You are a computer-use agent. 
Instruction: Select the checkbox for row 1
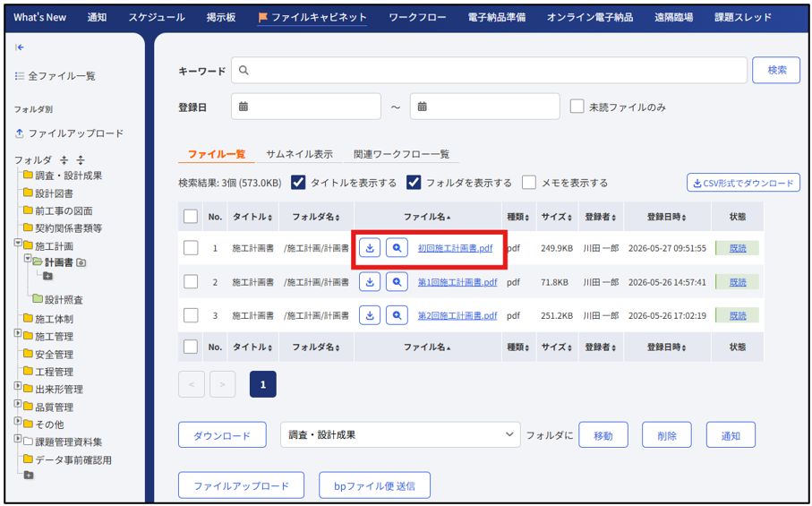(191, 248)
